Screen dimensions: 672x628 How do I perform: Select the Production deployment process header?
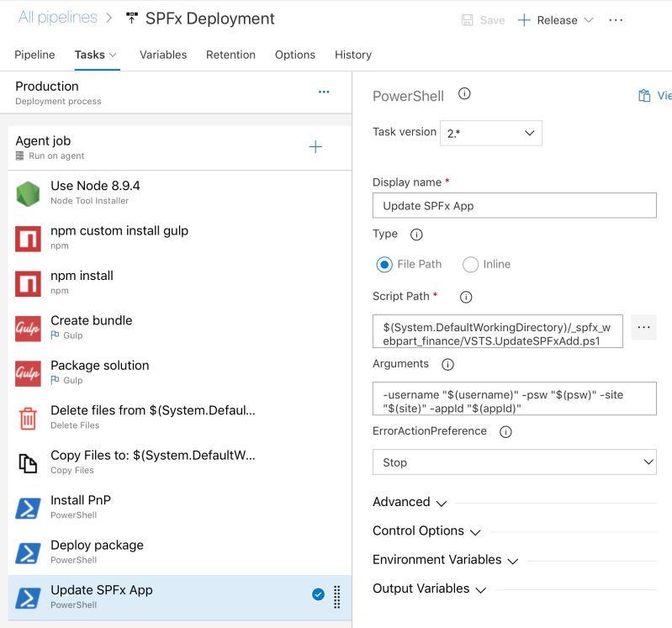tap(176, 92)
